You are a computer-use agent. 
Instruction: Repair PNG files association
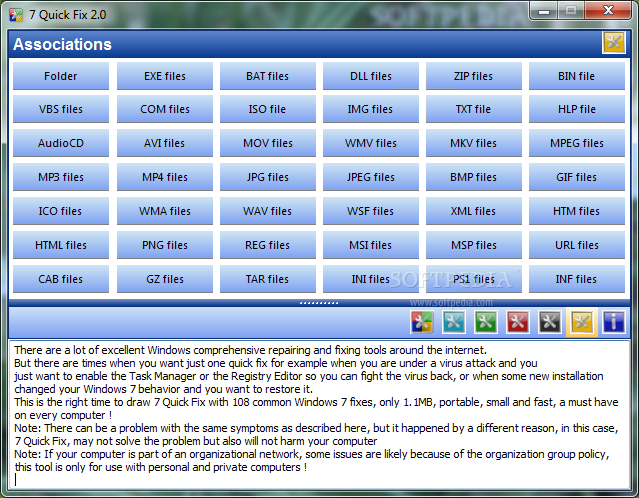click(x=165, y=245)
